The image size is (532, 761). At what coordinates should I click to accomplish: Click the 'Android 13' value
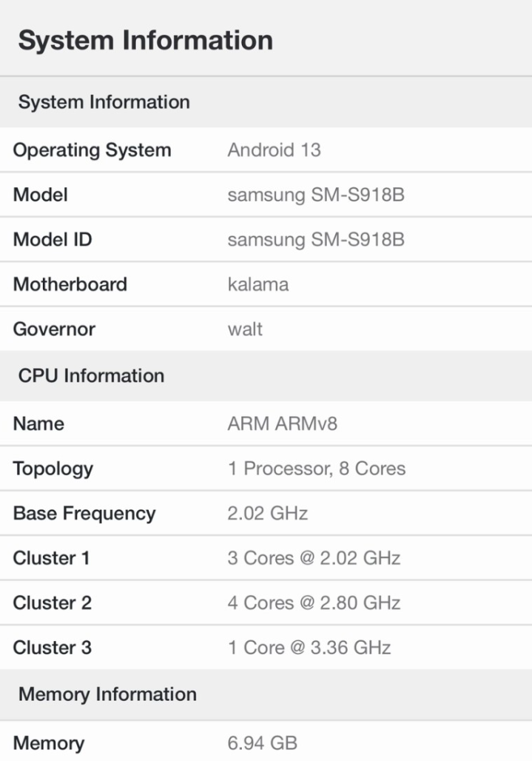coord(274,150)
